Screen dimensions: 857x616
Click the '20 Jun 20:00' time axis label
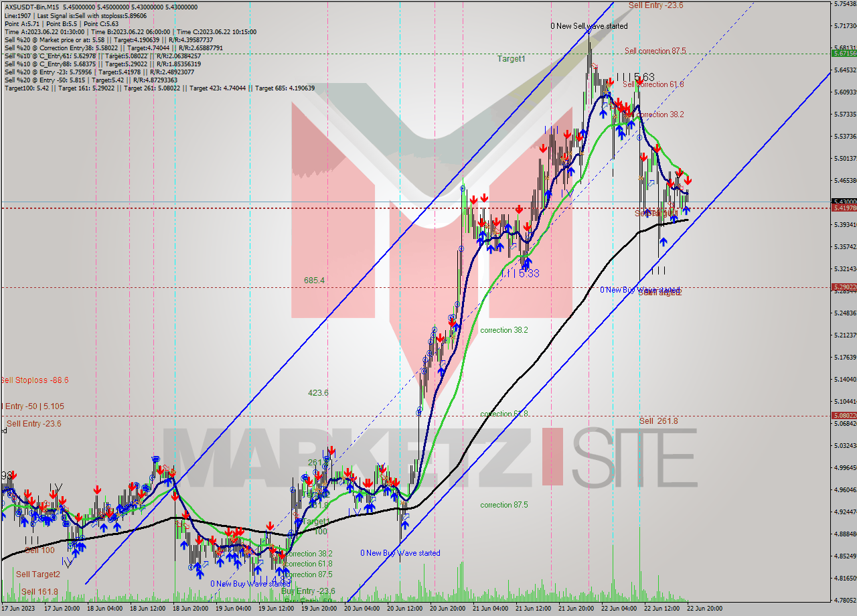448,609
